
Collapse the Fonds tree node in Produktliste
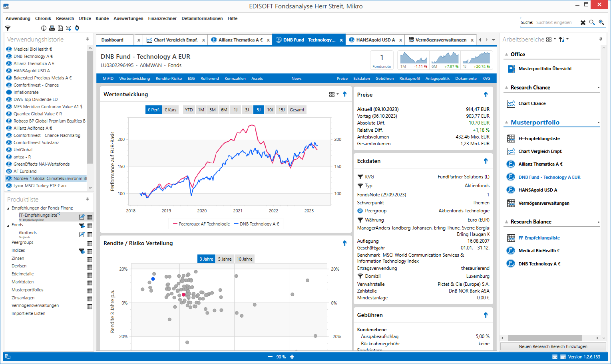tap(8, 225)
